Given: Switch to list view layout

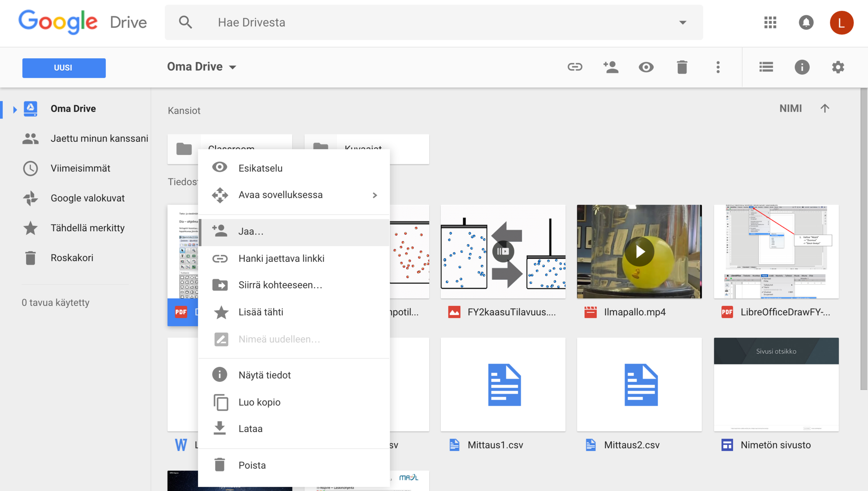Looking at the screenshot, I should (766, 67).
